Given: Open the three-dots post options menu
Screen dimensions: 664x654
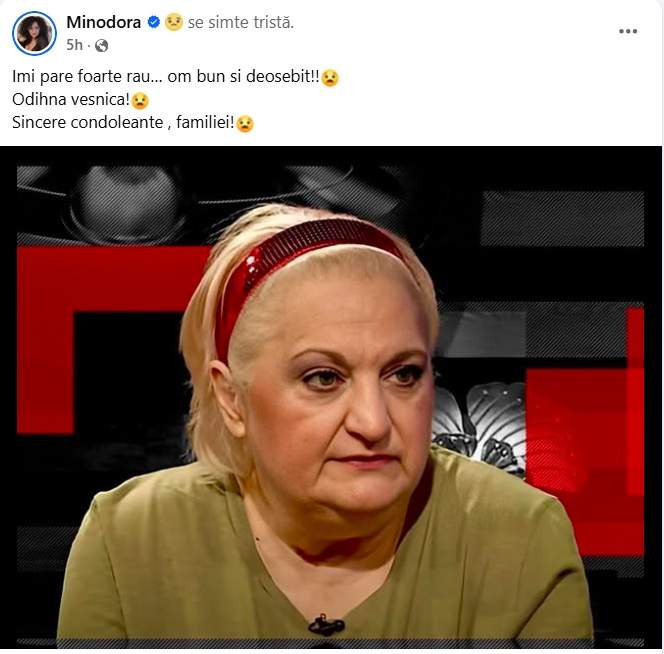Looking at the screenshot, I should [628, 31].
